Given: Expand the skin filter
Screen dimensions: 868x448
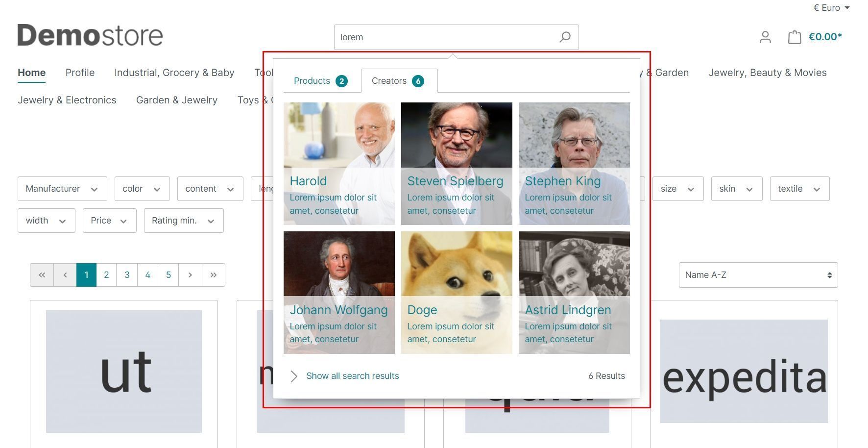Looking at the screenshot, I should [737, 189].
